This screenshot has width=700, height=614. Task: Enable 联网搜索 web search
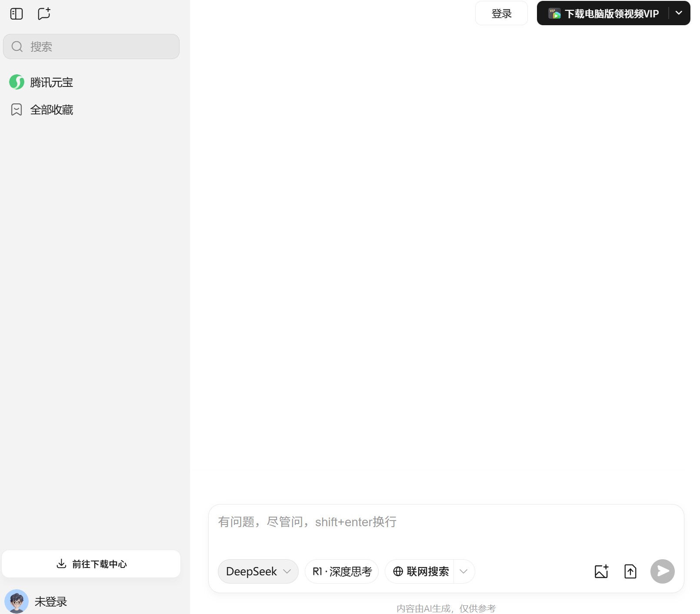[420, 571]
